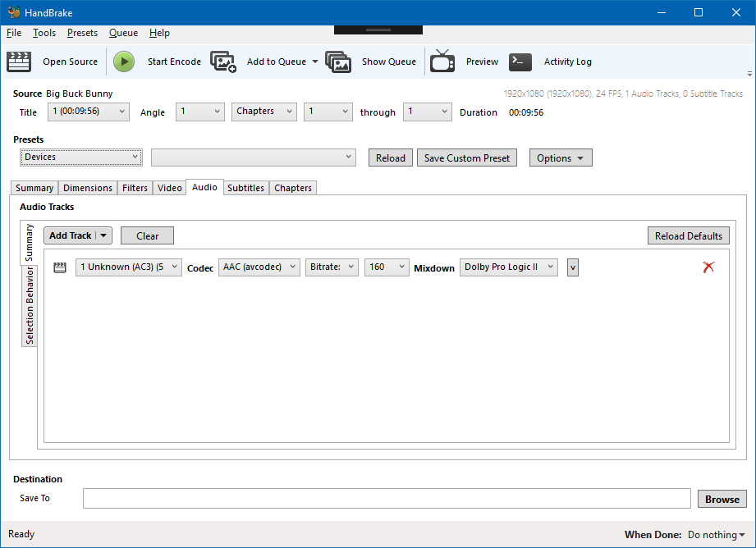Open the Dolby Pro Logic II mixdown dropdown
The image size is (756, 548).
tap(509, 267)
